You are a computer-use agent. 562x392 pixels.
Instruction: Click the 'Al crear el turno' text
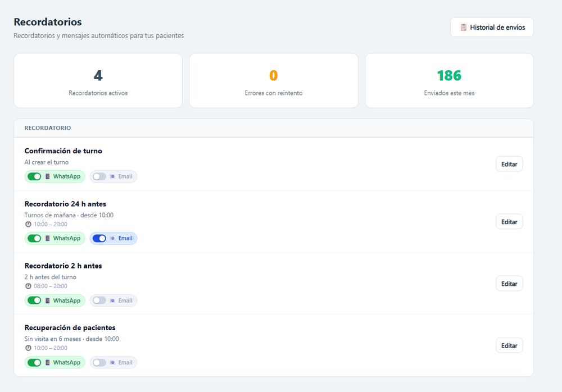tap(47, 162)
